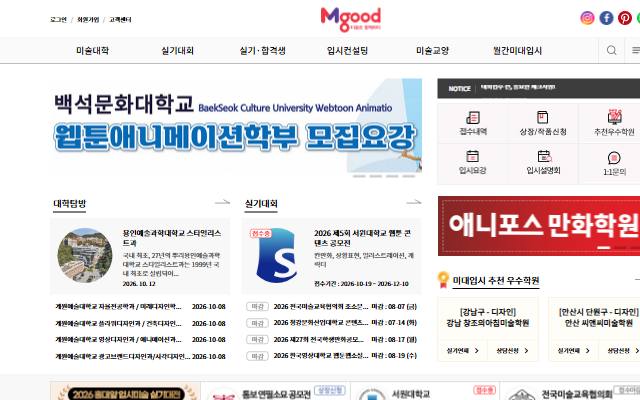Open the 2026 홍대앞 입시미술 실기대전 bottom banner
Image resolution: width=640 pixels, height=400 pixels.
pos(125,391)
